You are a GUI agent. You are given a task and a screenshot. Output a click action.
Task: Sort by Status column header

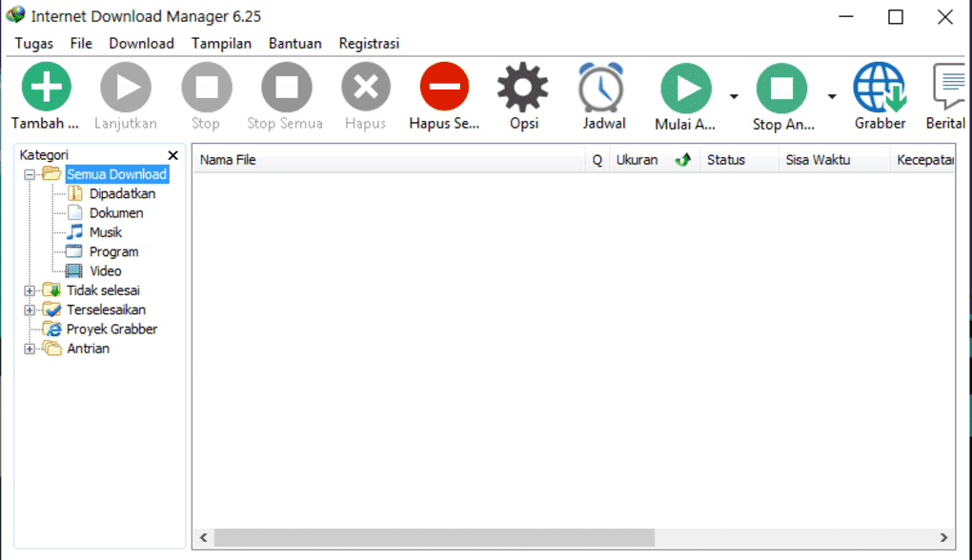tap(739, 160)
